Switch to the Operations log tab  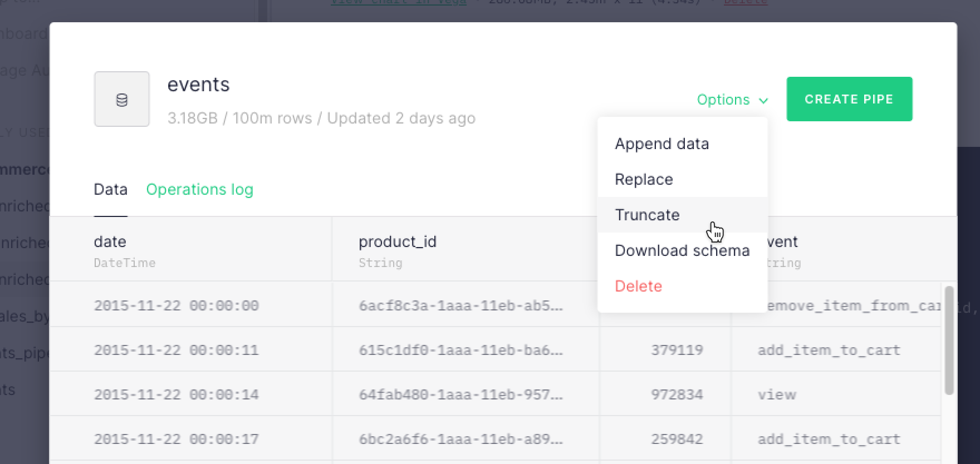pyautogui.click(x=199, y=189)
